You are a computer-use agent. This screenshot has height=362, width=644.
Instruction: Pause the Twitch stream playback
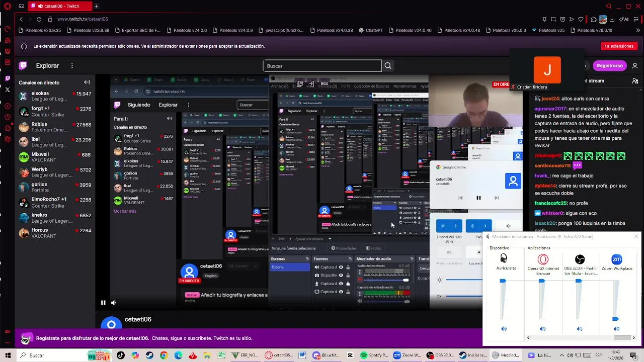coord(103,303)
